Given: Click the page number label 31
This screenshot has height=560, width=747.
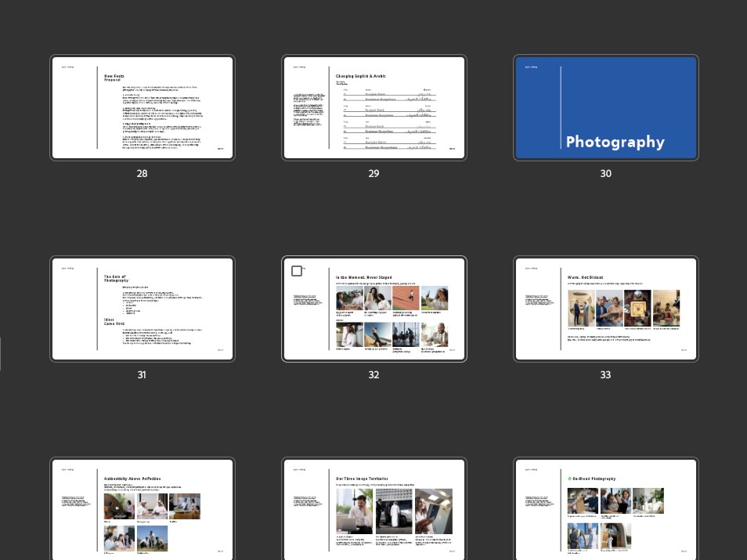Looking at the screenshot, I should pos(142,375).
